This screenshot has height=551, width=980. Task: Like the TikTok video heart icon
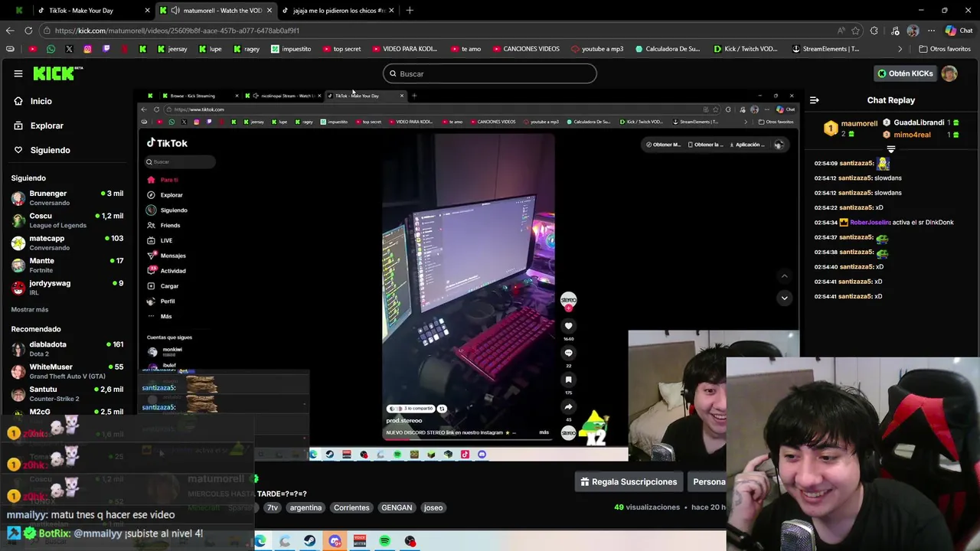[x=568, y=326]
